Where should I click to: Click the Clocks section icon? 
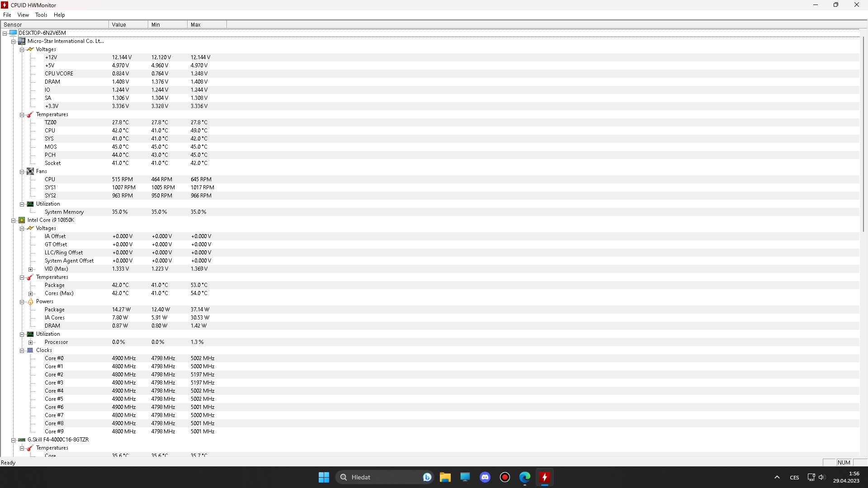[x=30, y=350]
